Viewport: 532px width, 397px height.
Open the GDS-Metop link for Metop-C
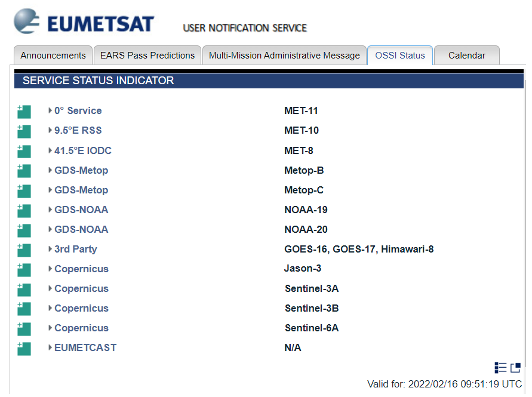click(81, 190)
